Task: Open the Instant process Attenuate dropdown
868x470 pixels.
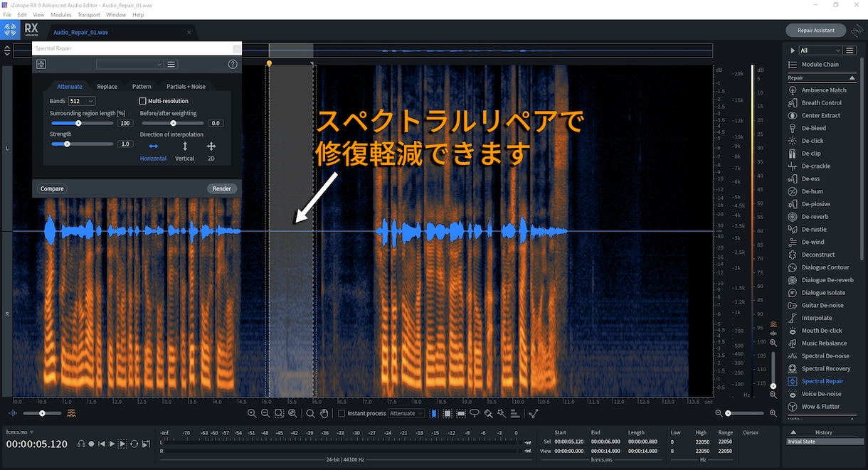Action: pos(406,413)
